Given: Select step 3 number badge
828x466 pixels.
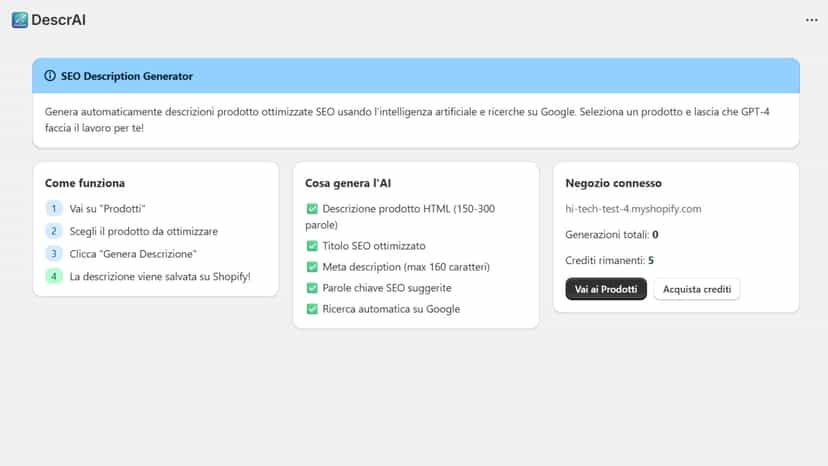Looking at the screenshot, I should pyautogui.click(x=53, y=254).
